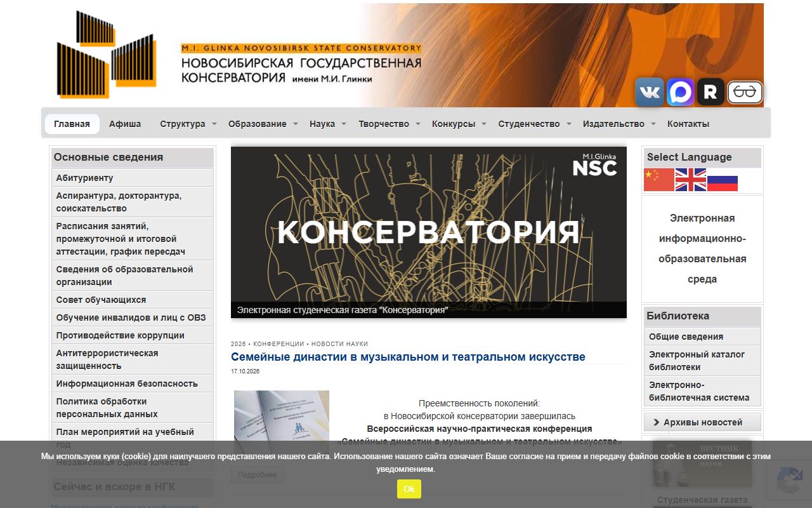Open Сведения об образовательной организации
Image resolution: width=812 pixels, height=508 pixels.
(133, 276)
